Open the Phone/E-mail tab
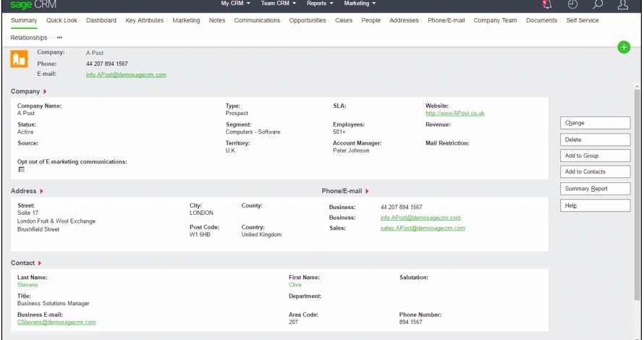This screenshot has width=644, height=340. click(446, 20)
